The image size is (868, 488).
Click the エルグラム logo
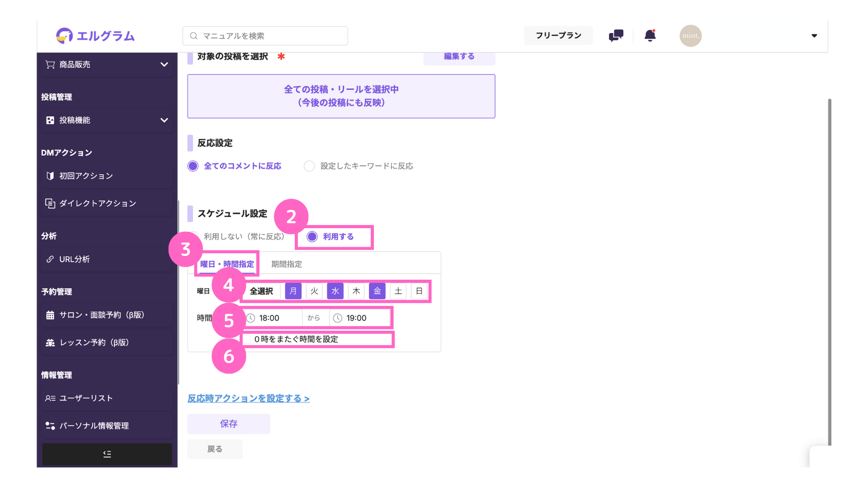click(x=95, y=36)
